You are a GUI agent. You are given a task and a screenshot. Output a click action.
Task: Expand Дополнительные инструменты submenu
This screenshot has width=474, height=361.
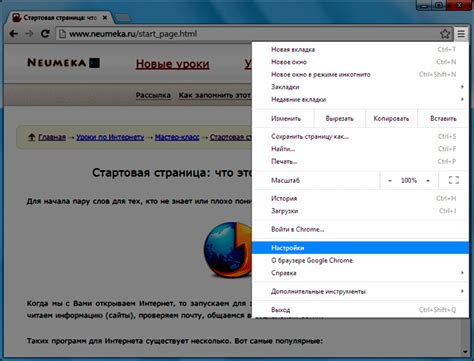coord(360,291)
